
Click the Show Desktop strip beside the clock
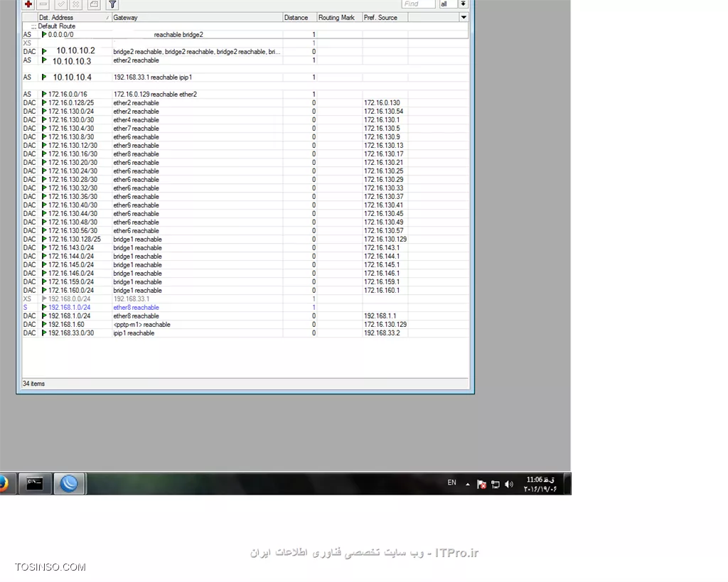click(567, 484)
